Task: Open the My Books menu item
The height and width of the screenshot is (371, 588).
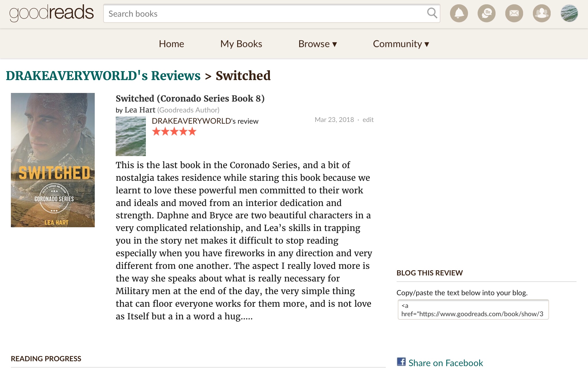Action: coord(241,44)
